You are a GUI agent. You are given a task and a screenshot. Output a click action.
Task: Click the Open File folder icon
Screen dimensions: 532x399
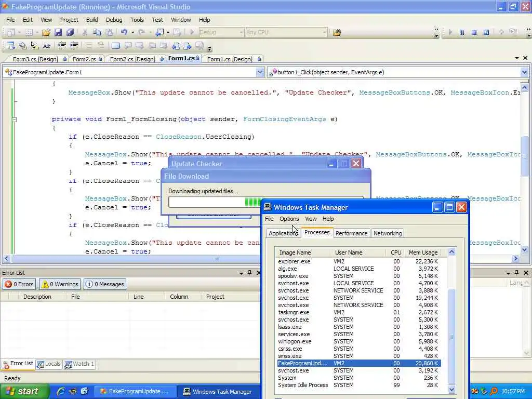tap(46, 32)
